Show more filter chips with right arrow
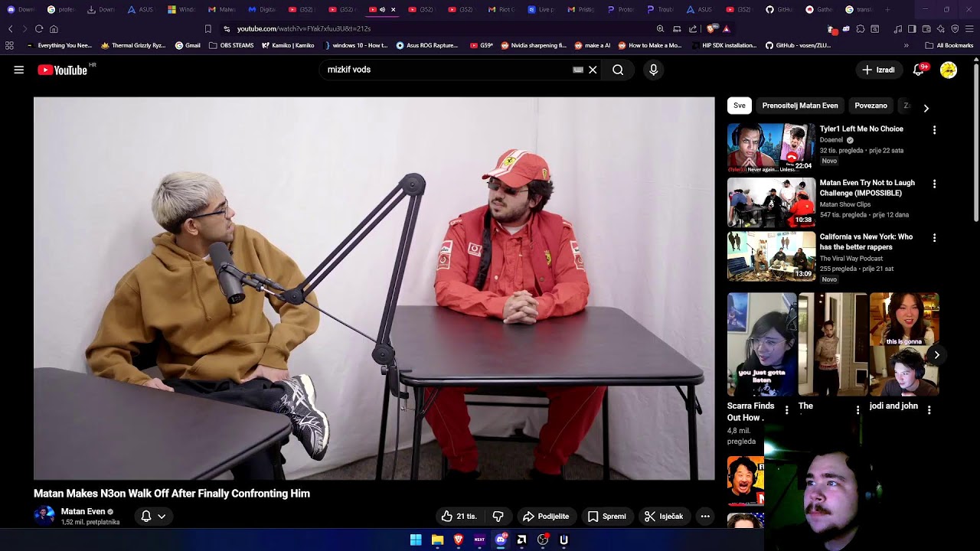Screen dimensions: 980x551 coord(926,108)
